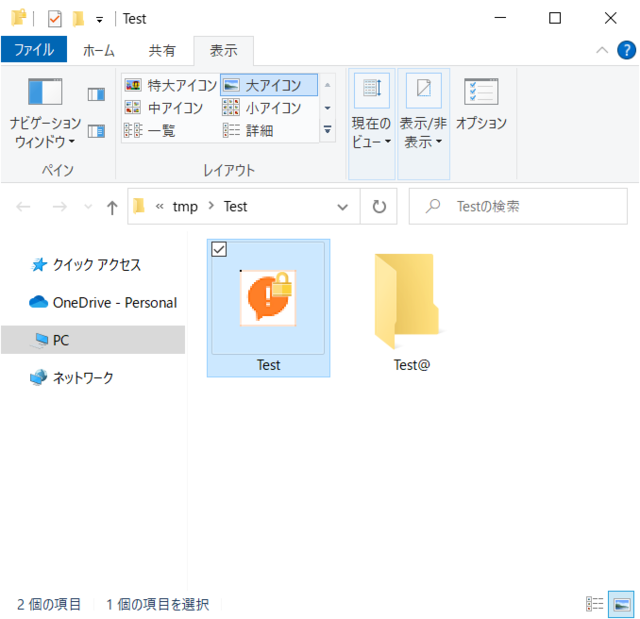Image resolution: width=640 pixels, height=619 pixels.
Task: Click the Test file name label
Action: click(x=269, y=365)
